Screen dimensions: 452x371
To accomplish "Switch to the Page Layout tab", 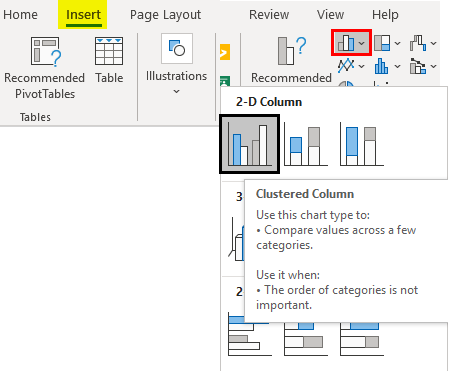I will (x=165, y=15).
